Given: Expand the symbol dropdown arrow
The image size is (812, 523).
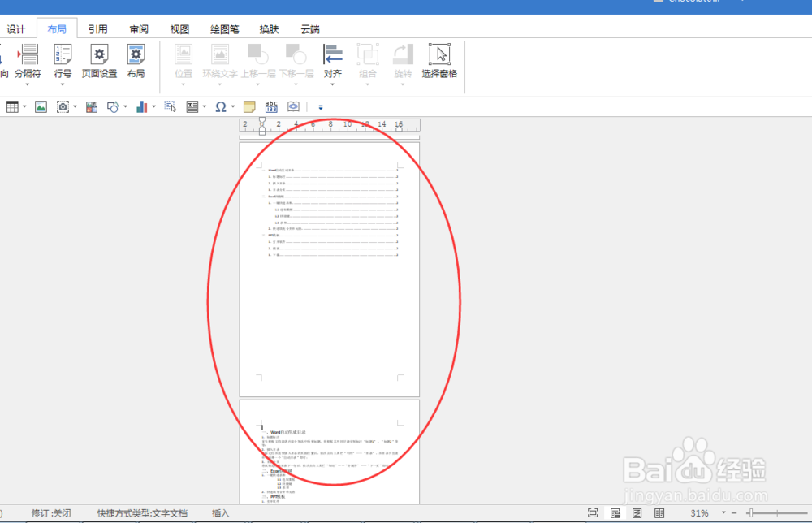Looking at the screenshot, I should tap(233, 107).
